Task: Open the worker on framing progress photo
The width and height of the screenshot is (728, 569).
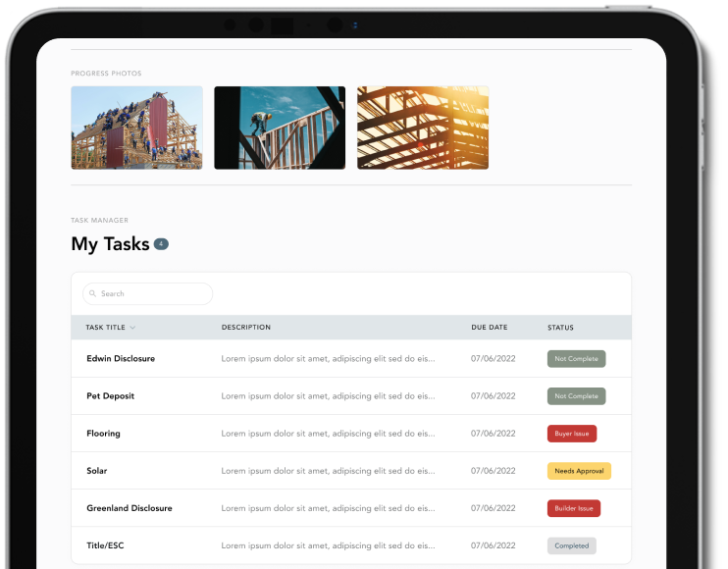Action: (x=280, y=128)
